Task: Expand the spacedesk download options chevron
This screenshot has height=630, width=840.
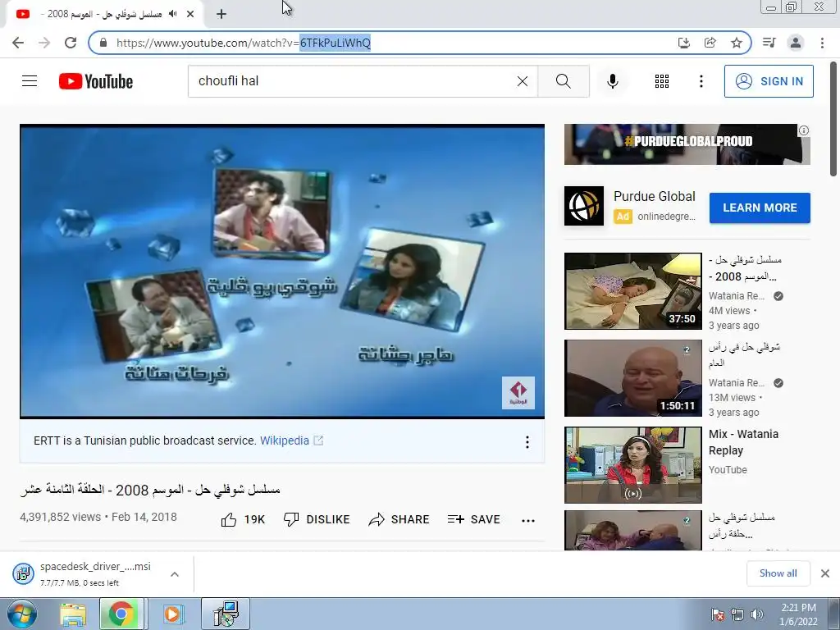Action: (x=175, y=573)
